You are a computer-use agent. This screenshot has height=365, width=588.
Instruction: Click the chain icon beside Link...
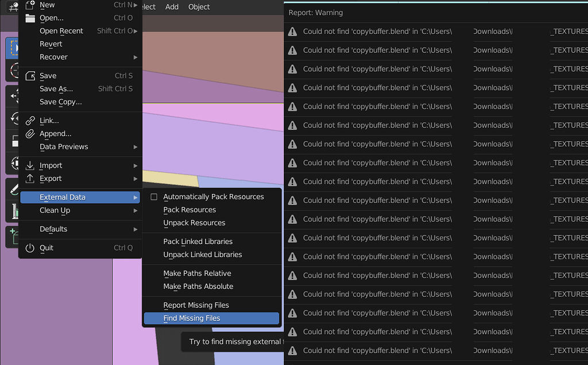pos(30,121)
